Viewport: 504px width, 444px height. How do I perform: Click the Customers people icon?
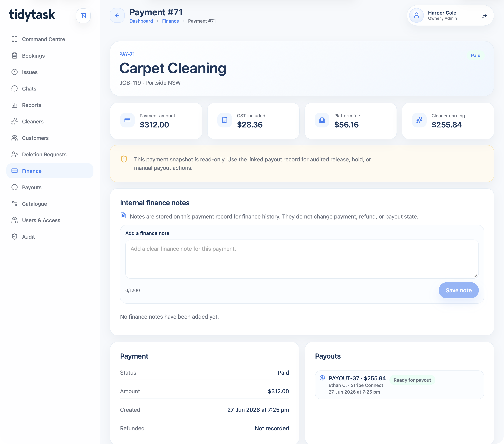coord(15,138)
